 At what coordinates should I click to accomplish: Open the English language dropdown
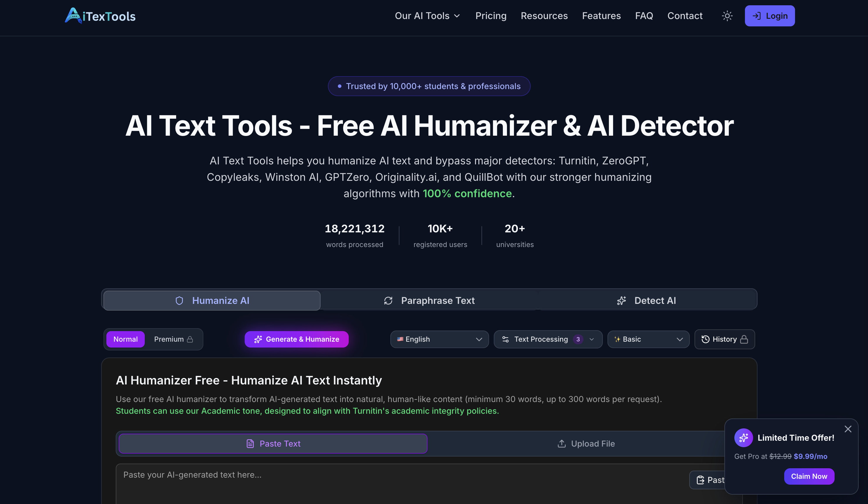(x=440, y=339)
